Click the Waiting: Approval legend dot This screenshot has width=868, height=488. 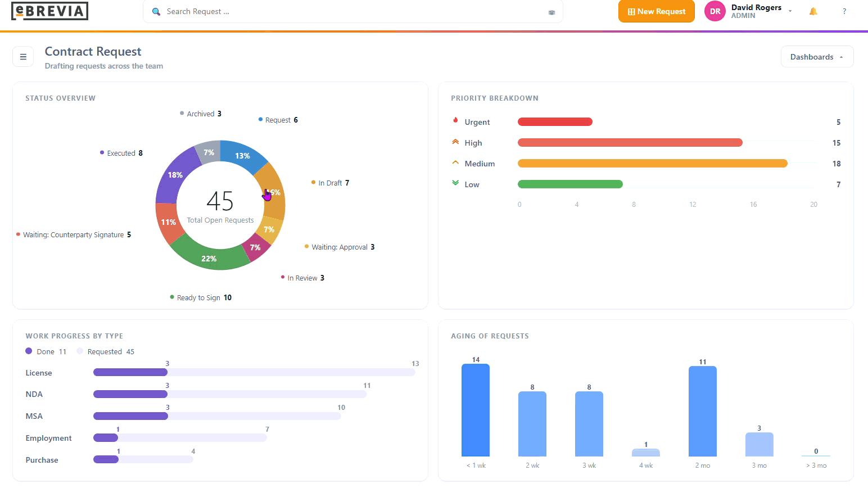[x=306, y=246]
